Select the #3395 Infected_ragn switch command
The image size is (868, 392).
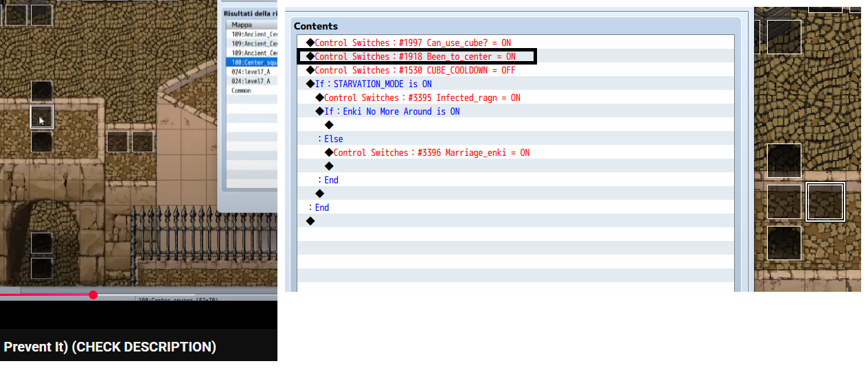(x=418, y=97)
